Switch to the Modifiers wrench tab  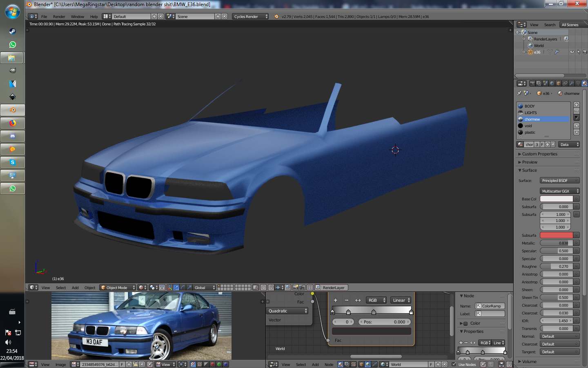[x=572, y=83]
